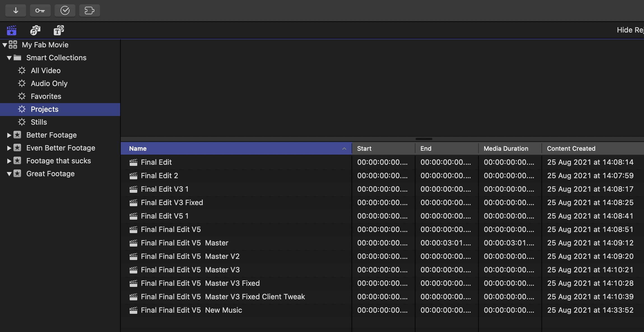Collapse the Great Footage event
644x332 pixels.
(x=9, y=174)
